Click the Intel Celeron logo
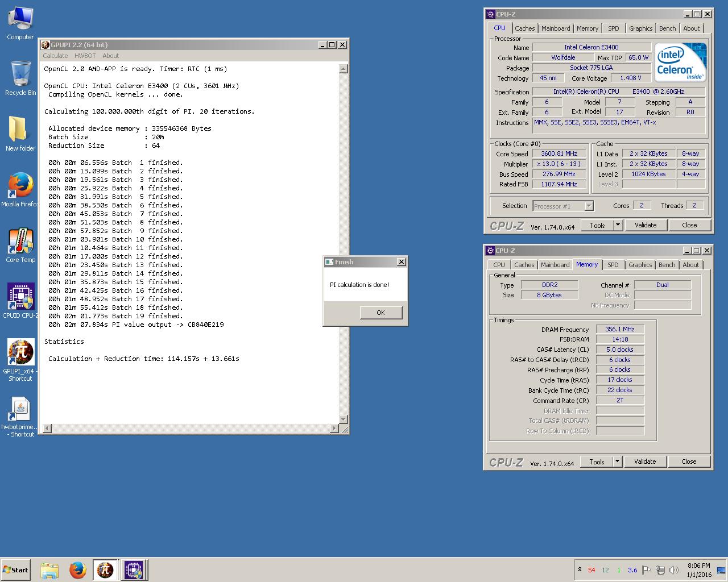 pyautogui.click(x=680, y=62)
